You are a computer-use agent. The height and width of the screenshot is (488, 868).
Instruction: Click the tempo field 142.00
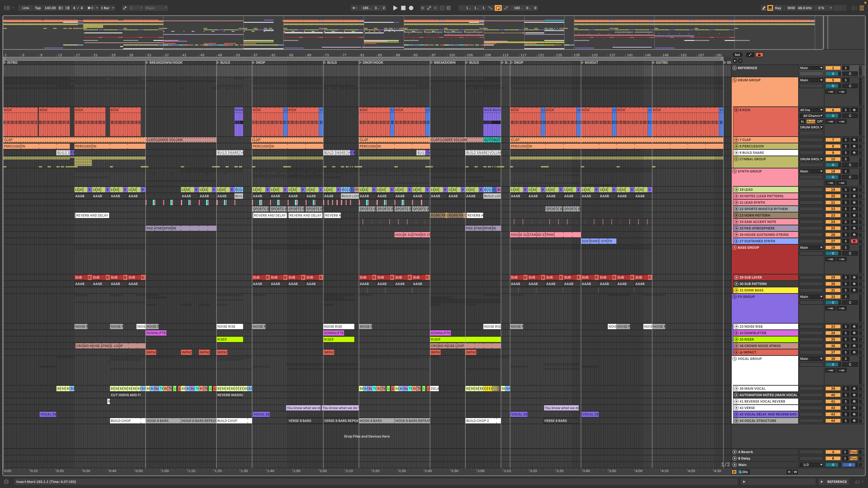click(50, 8)
